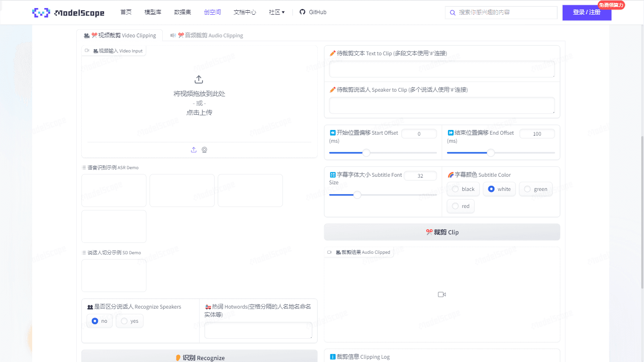This screenshot has height=362, width=644.
Task: Click the End Offset slider handle
Action: (x=491, y=153)
